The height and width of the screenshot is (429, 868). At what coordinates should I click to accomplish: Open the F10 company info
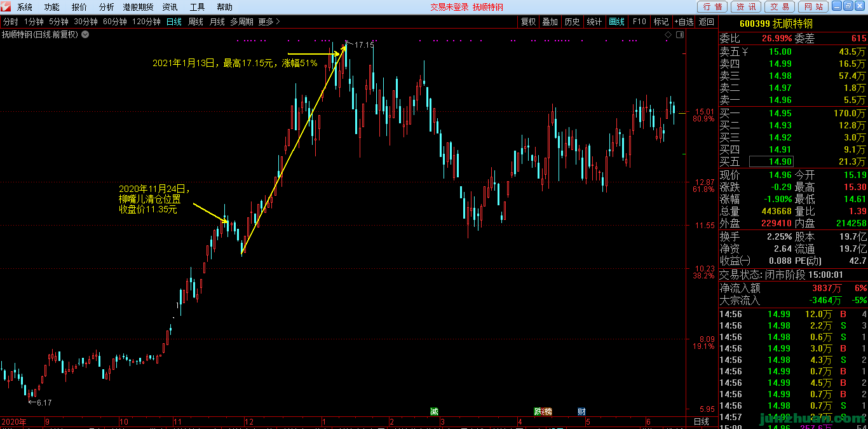(639, 22)
